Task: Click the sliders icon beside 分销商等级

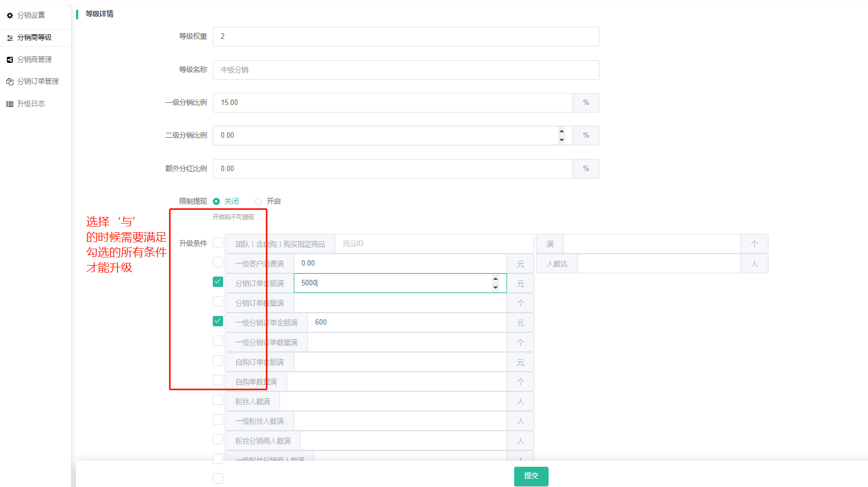Action: click(10, 38)
